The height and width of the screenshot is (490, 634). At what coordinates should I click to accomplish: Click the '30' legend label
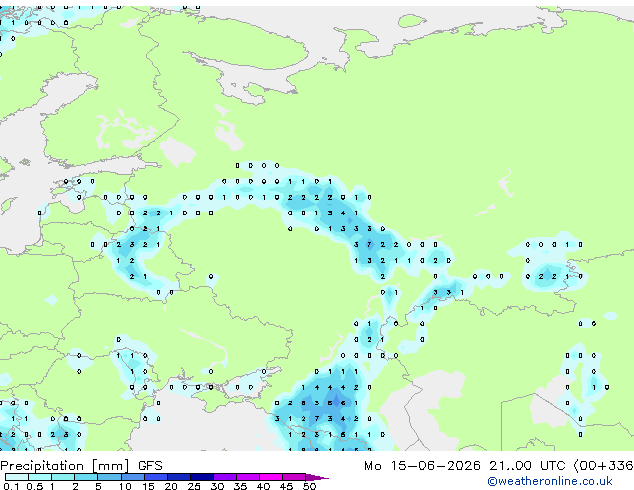(x=218, y=486)
